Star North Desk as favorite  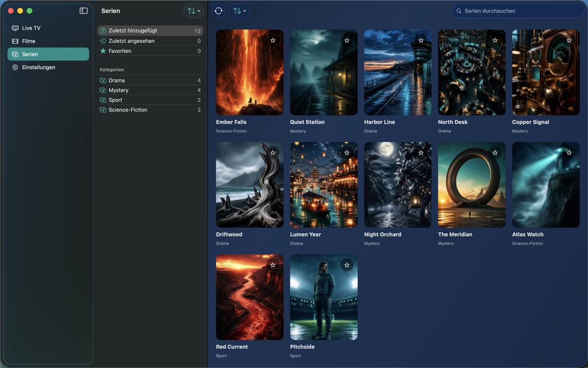click(495, 40)
